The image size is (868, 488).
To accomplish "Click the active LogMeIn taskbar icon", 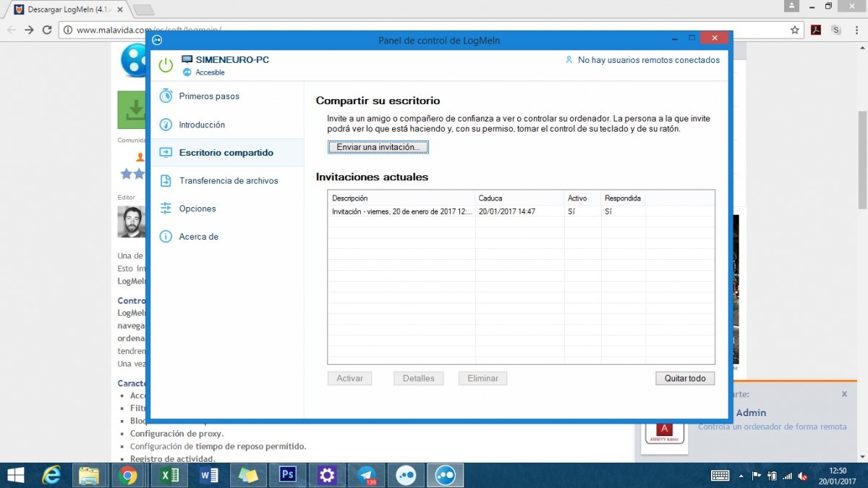I will (x=445, y=475).
